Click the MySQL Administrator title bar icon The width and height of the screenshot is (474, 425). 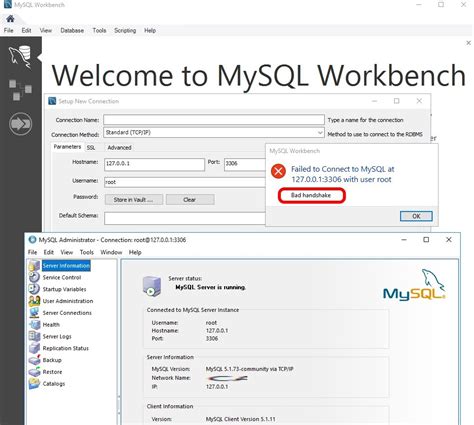(x=32, y=240)
